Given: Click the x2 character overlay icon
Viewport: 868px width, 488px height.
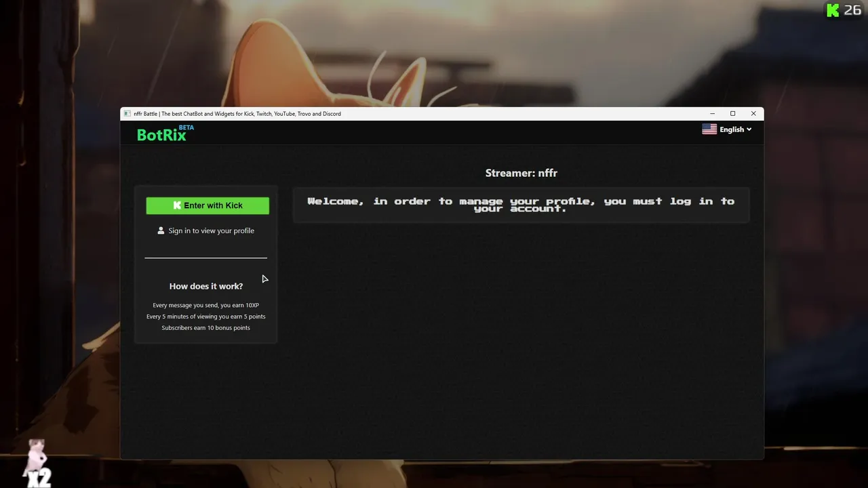Looking at the screenshot, I should 37,464.
